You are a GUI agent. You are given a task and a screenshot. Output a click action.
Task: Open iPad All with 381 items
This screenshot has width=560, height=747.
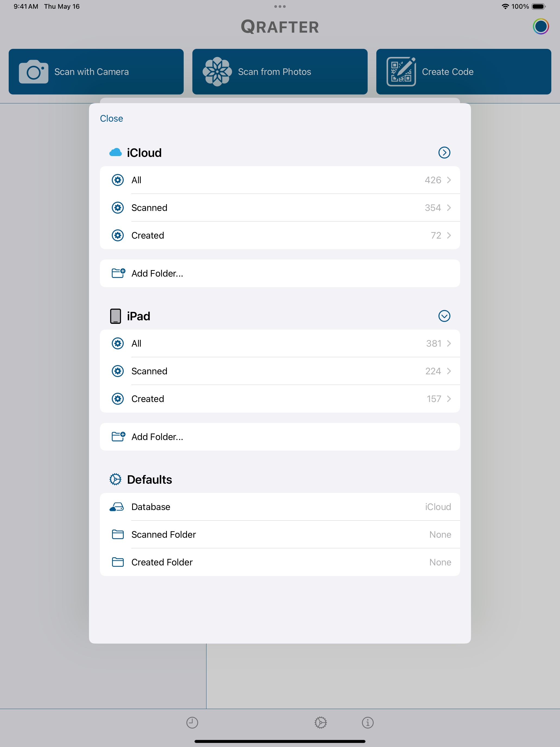(x=280, y=343)
